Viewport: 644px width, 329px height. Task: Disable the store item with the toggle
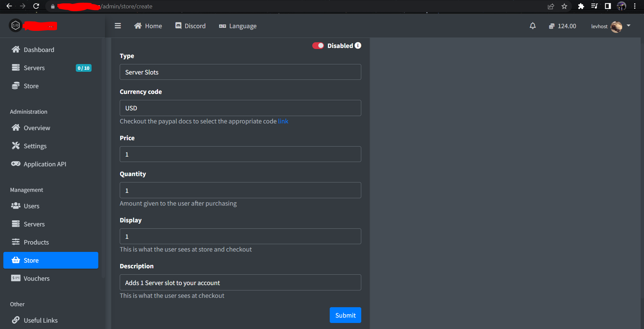tap(318, 46)
